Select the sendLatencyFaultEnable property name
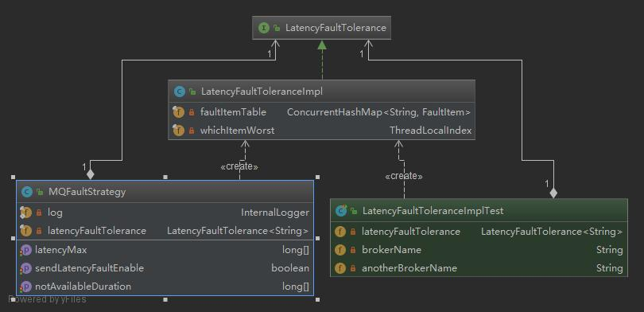The width and height of the screenshot is (644, 312). 90,268
